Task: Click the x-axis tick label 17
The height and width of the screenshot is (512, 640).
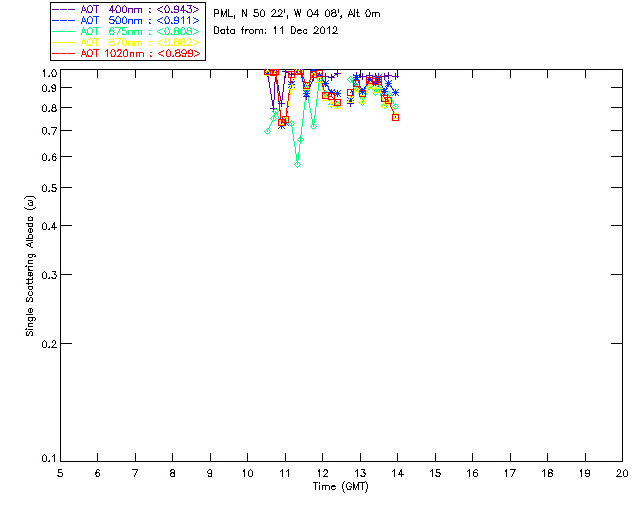Action: 510,473
